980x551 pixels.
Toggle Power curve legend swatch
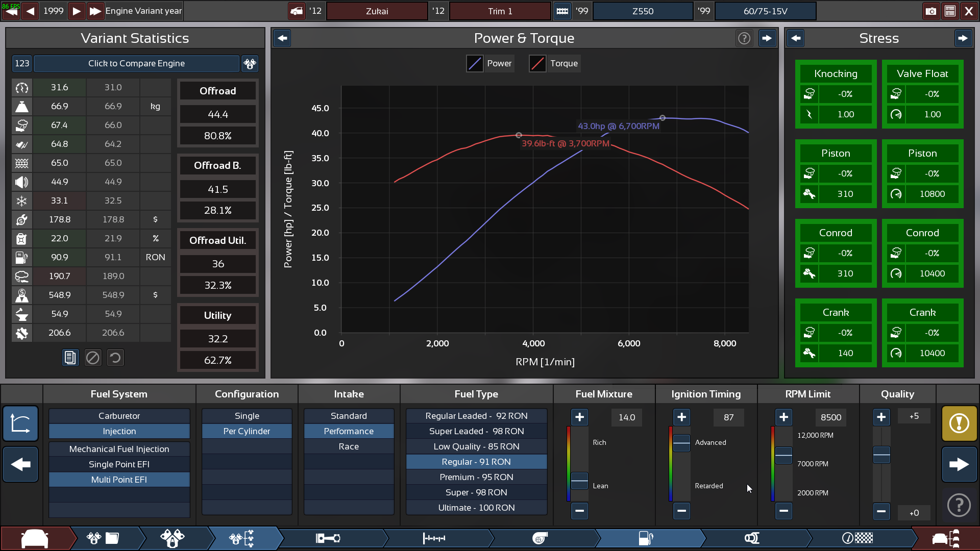coord(475,63)
